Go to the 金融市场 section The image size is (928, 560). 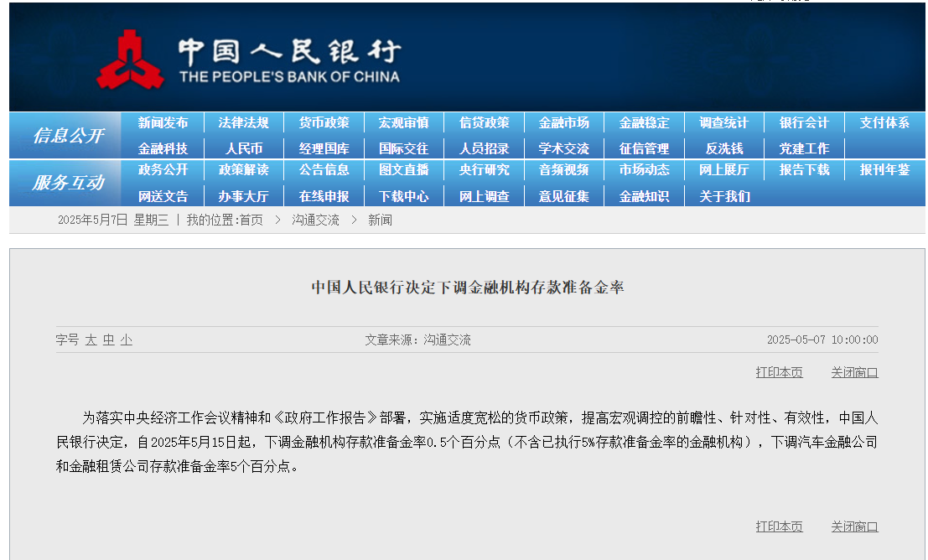(x=563, y=122)
